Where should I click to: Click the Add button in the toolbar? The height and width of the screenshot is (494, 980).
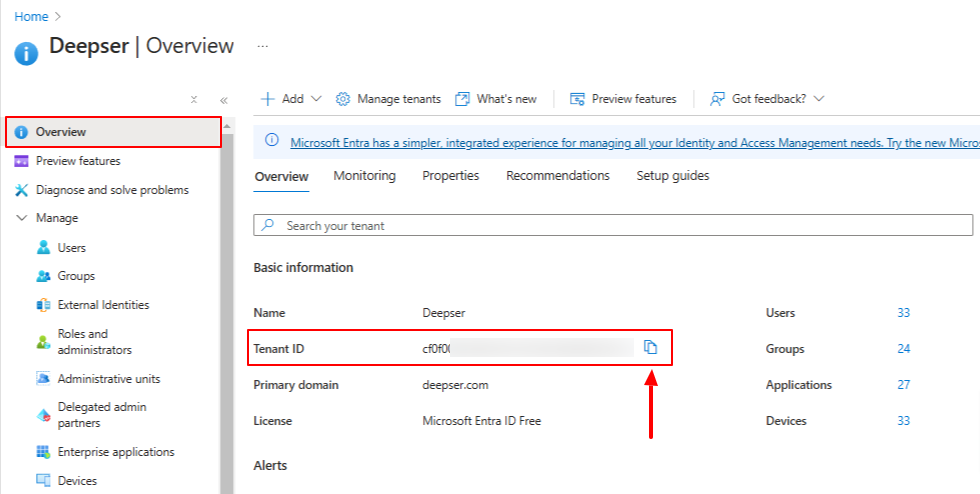(x=291, y=99)
